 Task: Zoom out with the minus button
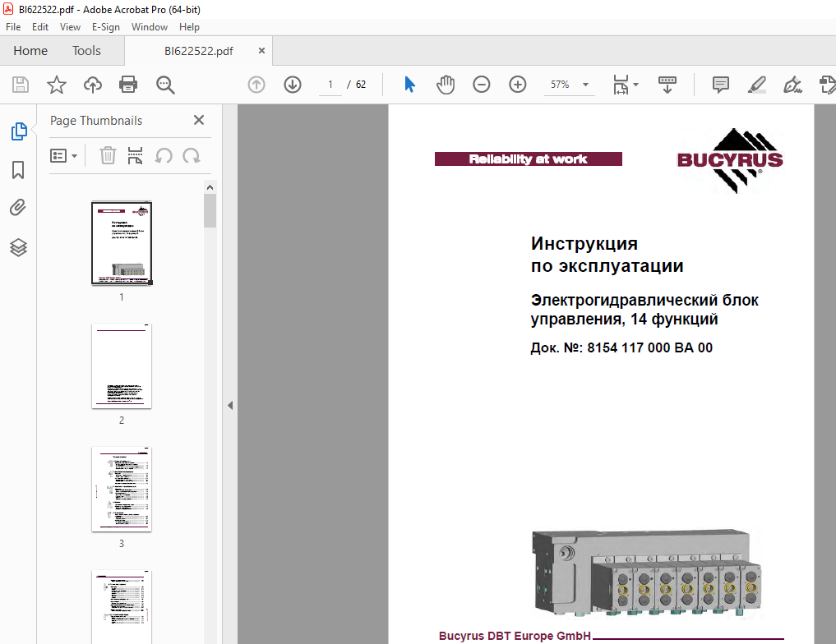[482, 85]
